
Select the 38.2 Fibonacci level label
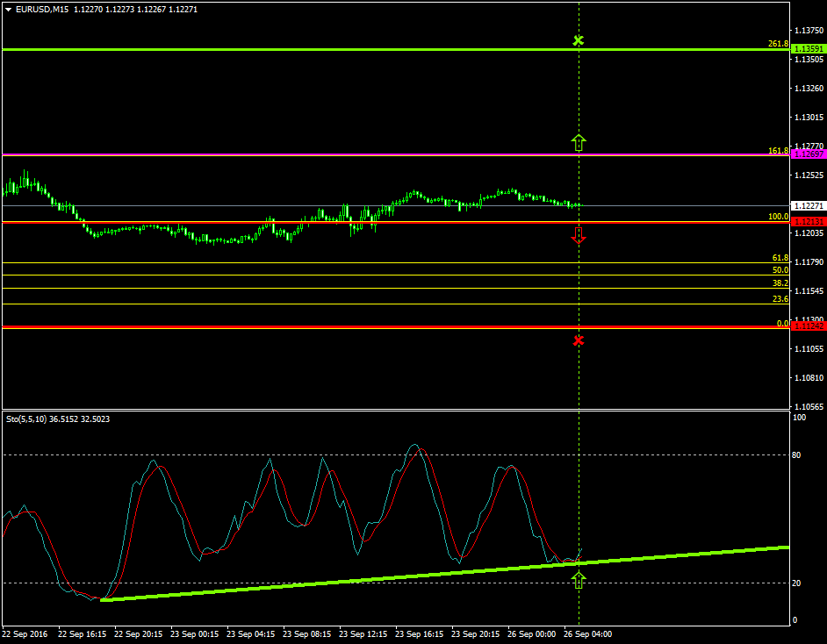click(x=780, y=283)
